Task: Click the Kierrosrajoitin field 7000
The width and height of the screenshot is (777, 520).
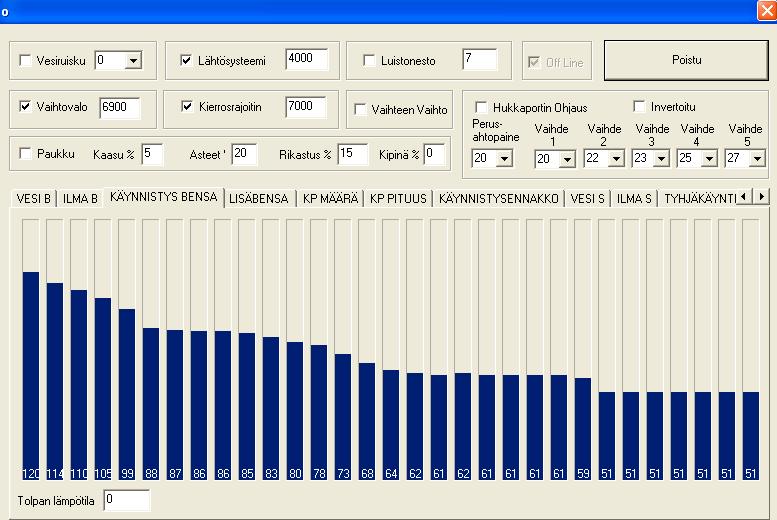Action: click(x=306, y=107)
